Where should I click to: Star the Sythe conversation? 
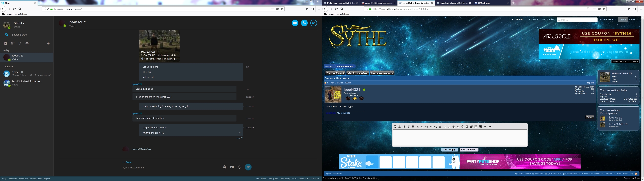pos(358,73)
